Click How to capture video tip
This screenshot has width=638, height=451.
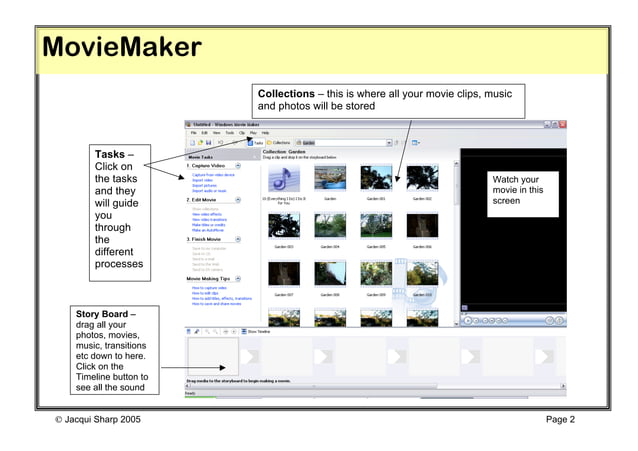point(210,288)
